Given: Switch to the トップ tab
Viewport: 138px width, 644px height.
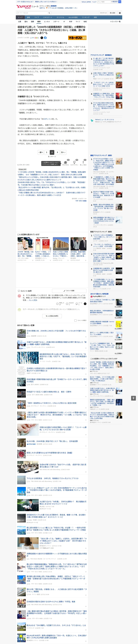Looking at the screenshot, I should click(x=20, y=17).
